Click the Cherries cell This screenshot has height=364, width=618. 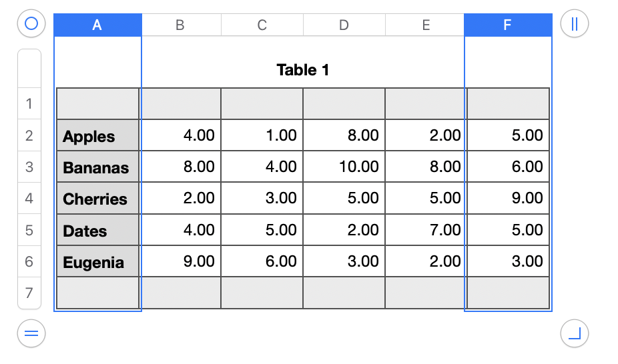tap(98, 199)
